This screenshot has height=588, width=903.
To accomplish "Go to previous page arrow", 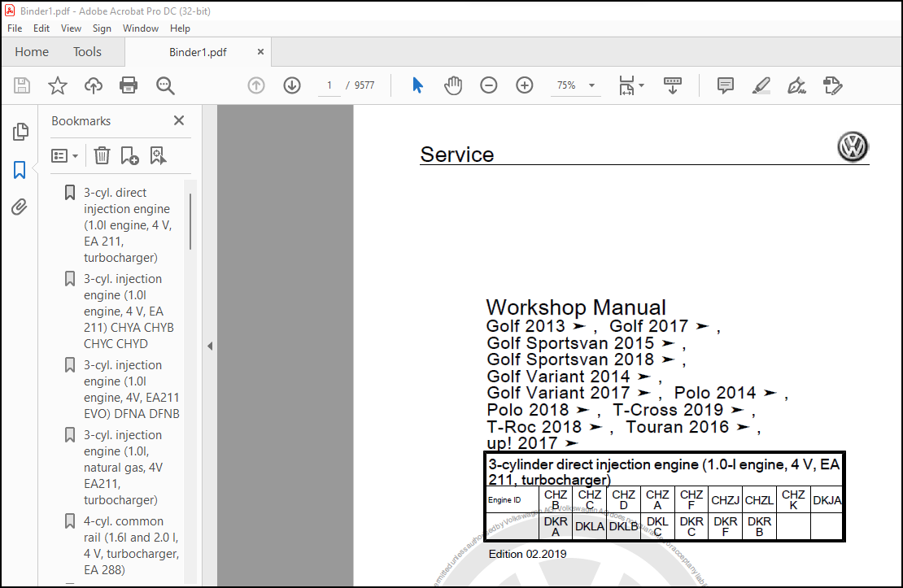I will point(256,85).
